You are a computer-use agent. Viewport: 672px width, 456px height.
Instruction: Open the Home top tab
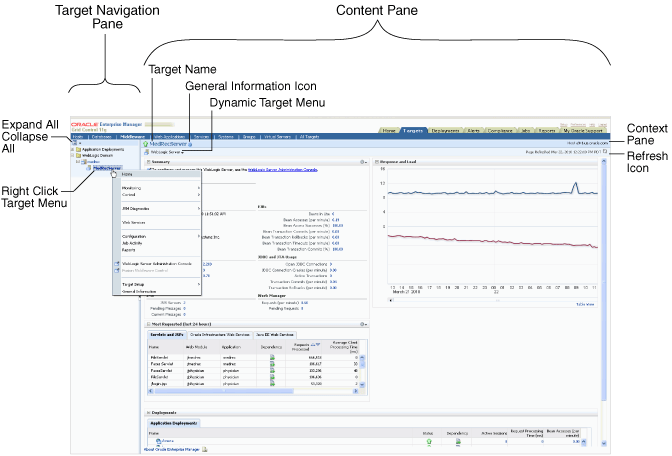click(389, 131)
